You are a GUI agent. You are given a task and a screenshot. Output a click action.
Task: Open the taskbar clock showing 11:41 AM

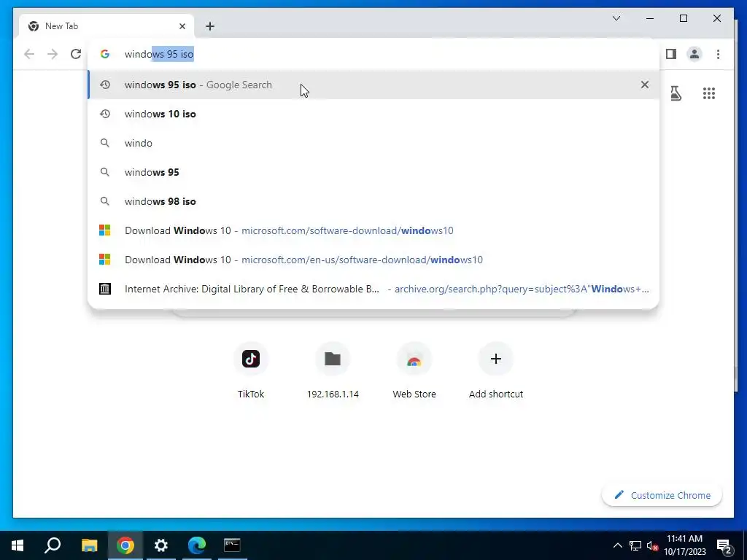684,545
